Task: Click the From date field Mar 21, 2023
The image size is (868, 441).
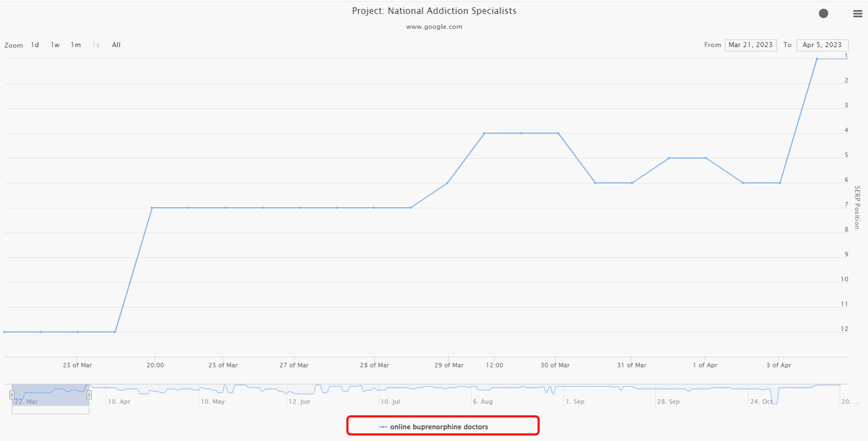Action: coord(750,45)
